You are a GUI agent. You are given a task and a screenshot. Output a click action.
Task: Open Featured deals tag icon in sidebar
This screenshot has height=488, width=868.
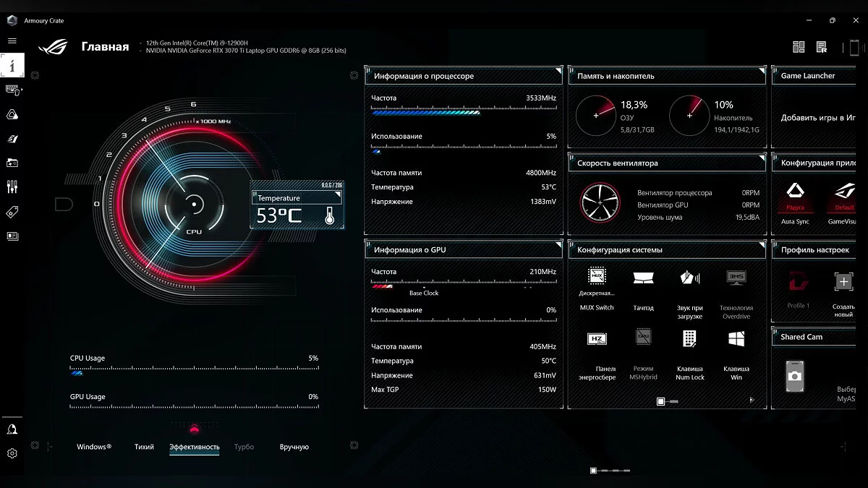12,212
